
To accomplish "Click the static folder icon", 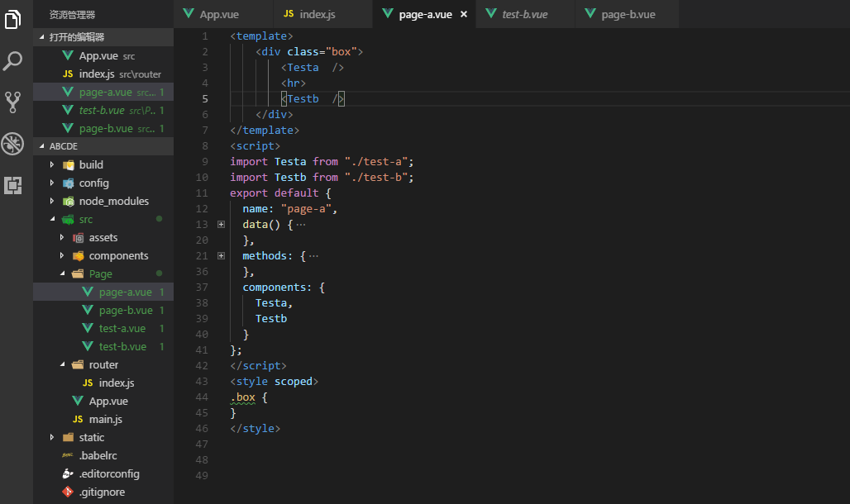I will tap(69, 437).
